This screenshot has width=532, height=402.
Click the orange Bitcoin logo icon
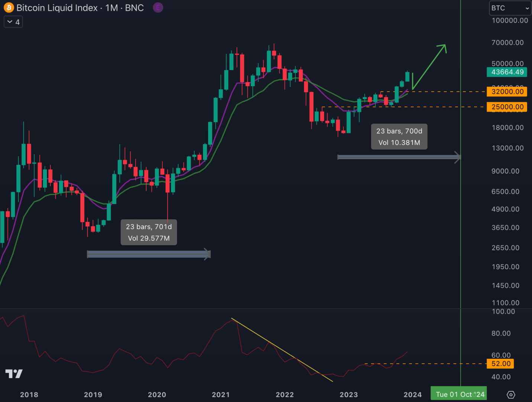point(9,8)
